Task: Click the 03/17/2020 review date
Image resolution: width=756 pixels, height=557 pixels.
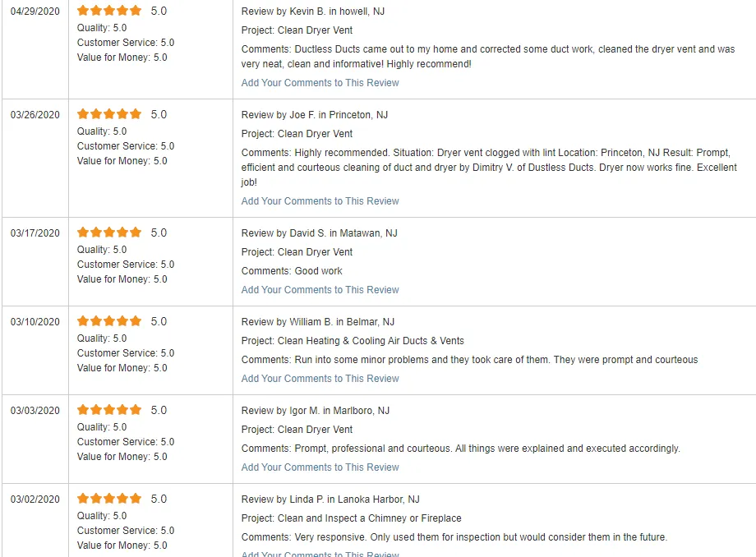Action: point(35,233)
